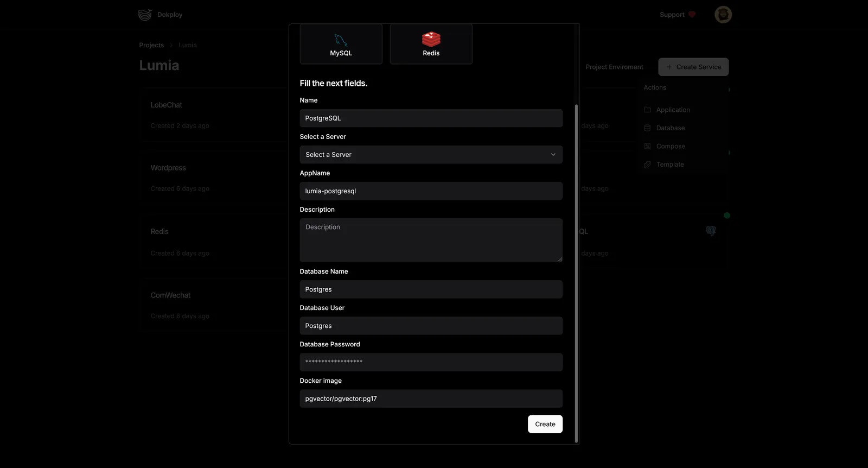Choose Template from the Actions menu

[x=669, y=165]
